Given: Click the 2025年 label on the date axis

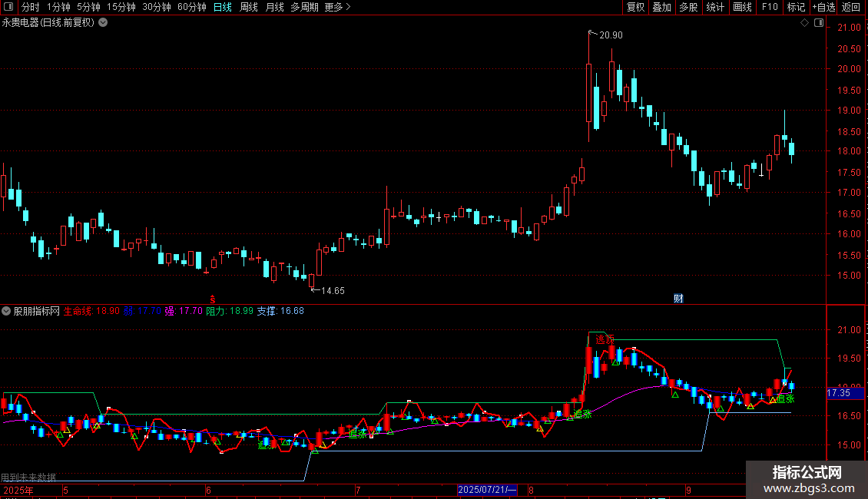Looking at the screenshot, I should click(x=18, y=490).
